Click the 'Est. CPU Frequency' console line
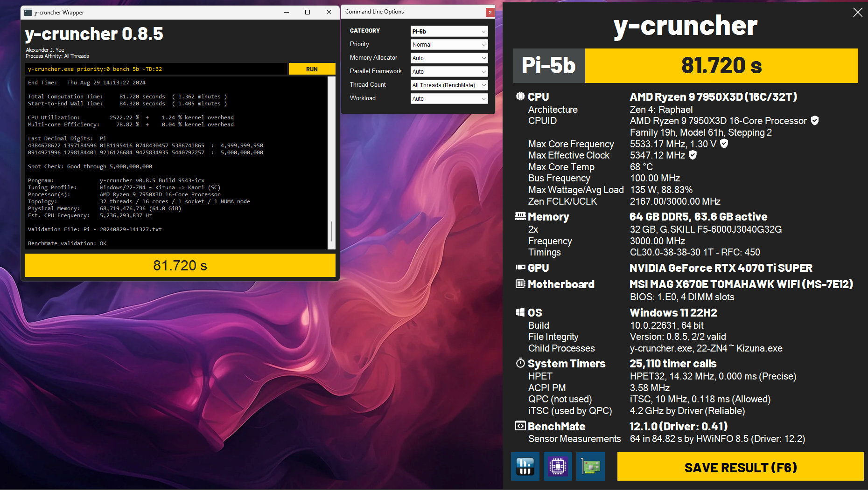868x490 pixels. click(90, 215)
